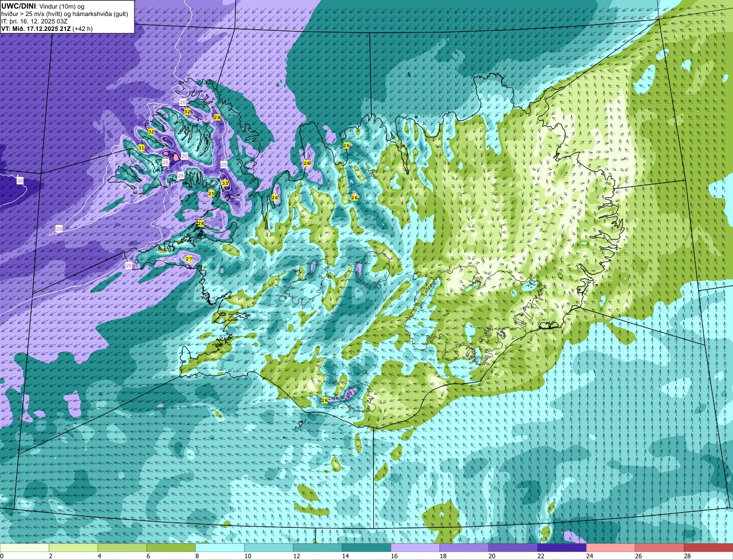Click the yellow gust label "29"
733x560 pixels.
point(216,117)
